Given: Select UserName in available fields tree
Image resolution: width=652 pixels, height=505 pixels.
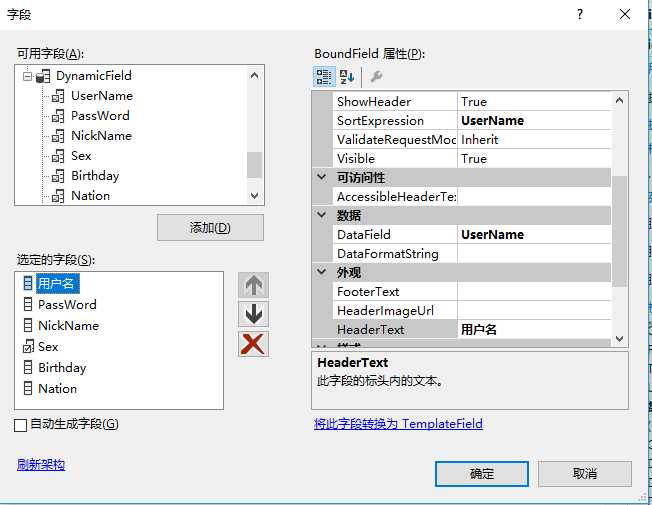Looking at the screenshot, I should 102,96.
